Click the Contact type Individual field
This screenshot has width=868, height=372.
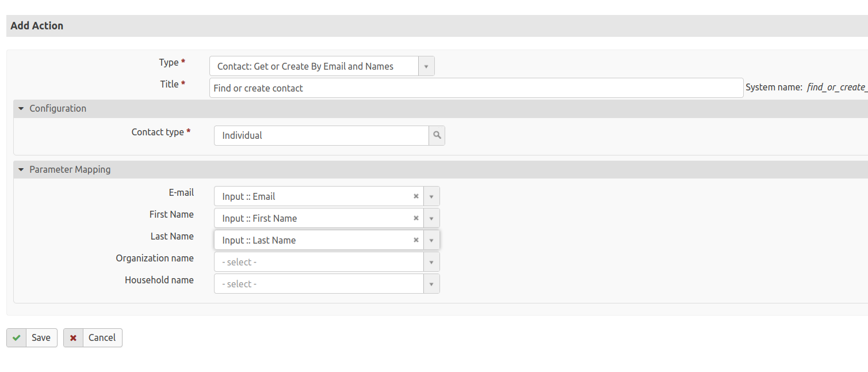(x=321, y=135)
